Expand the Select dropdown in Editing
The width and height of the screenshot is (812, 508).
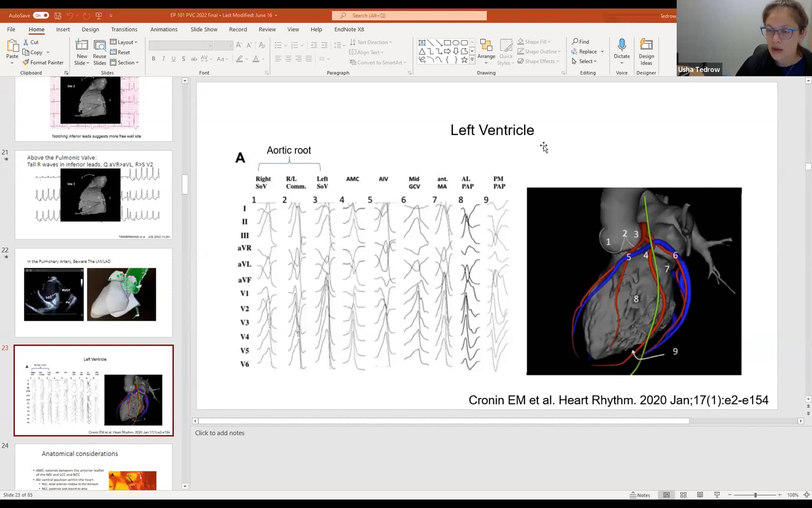pos(585,61)
